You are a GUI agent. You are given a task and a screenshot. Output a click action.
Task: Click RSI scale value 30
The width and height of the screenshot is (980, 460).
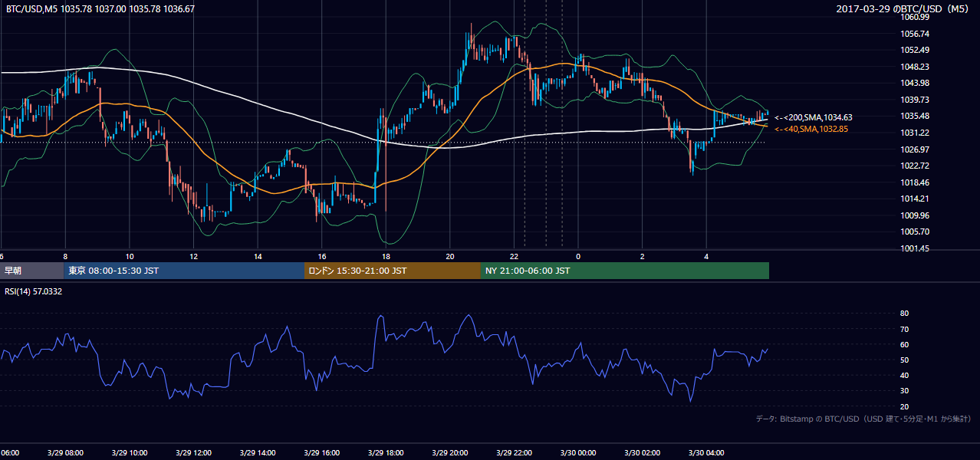tap(905, 391)
